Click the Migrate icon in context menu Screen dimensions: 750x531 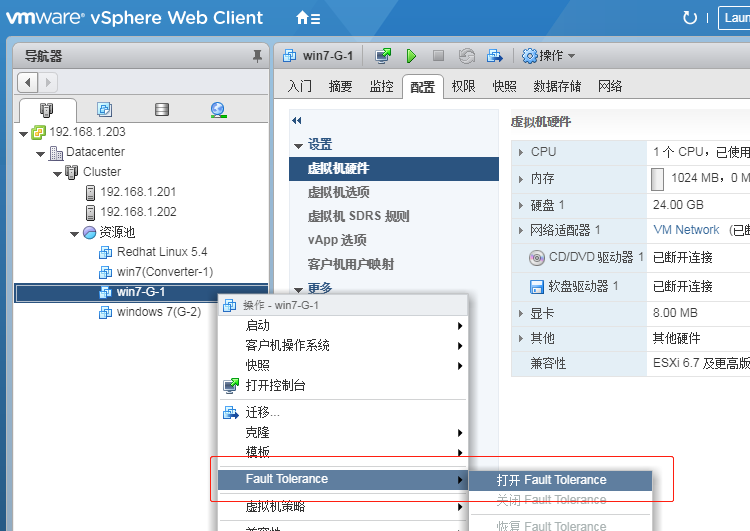pos(231,412)
